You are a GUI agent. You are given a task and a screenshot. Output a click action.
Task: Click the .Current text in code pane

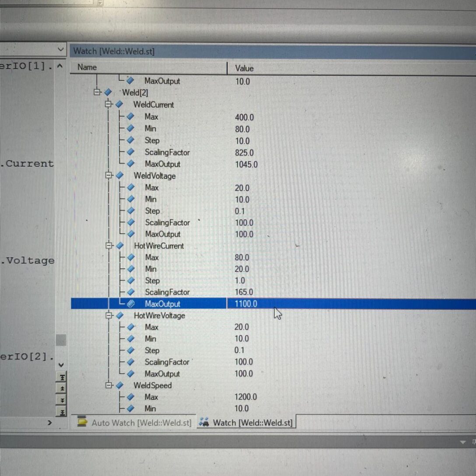pos(27,164)
